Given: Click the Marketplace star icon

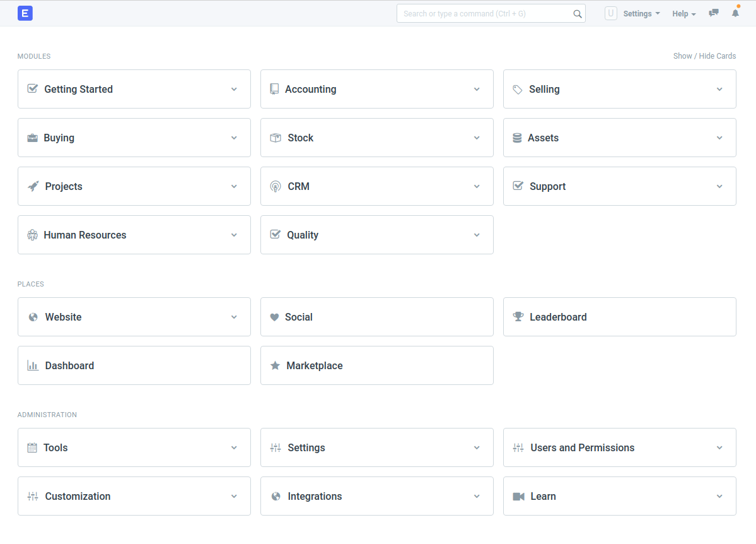Looking at the screenshot, I should [x=275, y=365].
